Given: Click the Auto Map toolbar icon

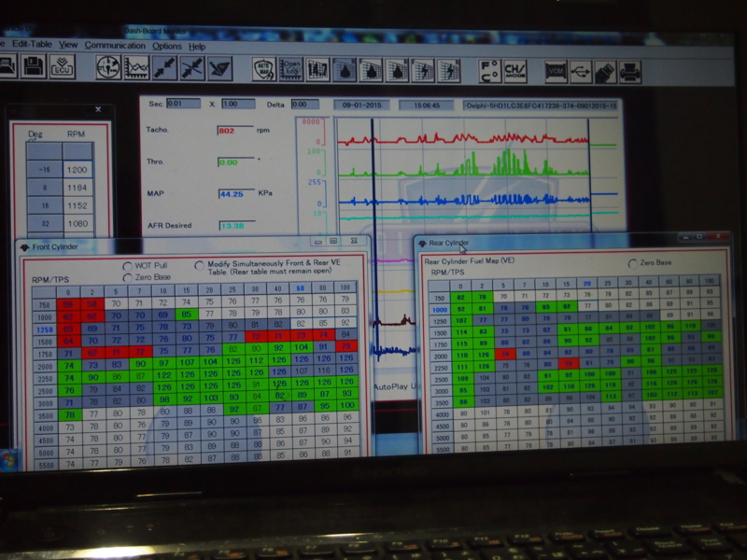Looking at the screenshot, I should click(264, 69).
